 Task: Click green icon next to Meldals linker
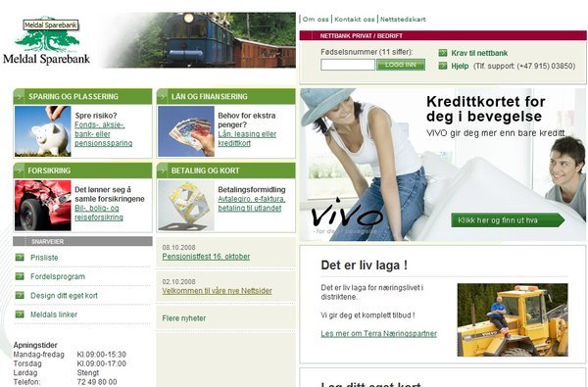click(x=20, y=314)
